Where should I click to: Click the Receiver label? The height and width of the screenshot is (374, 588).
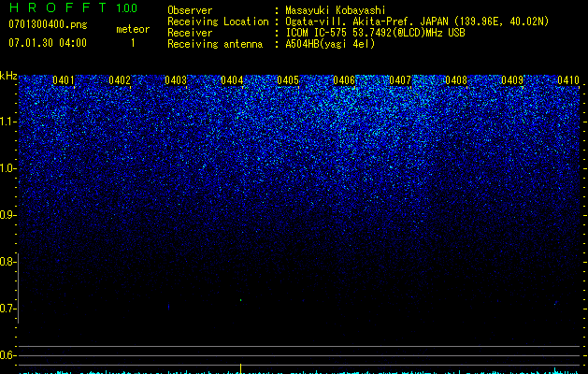point(190,33)
